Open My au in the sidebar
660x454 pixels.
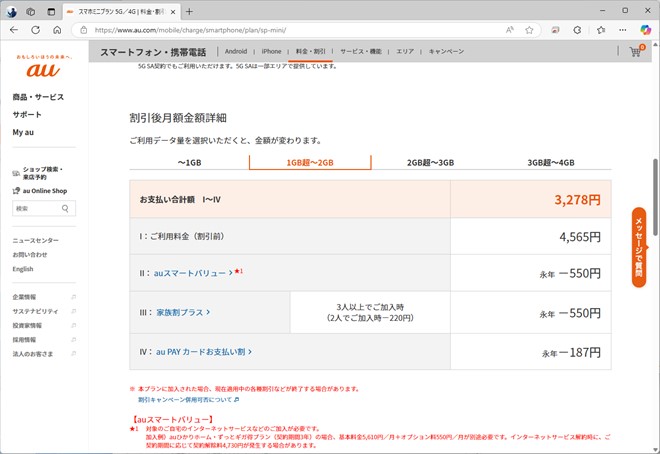pyautogui.click(x=23, y=132)
